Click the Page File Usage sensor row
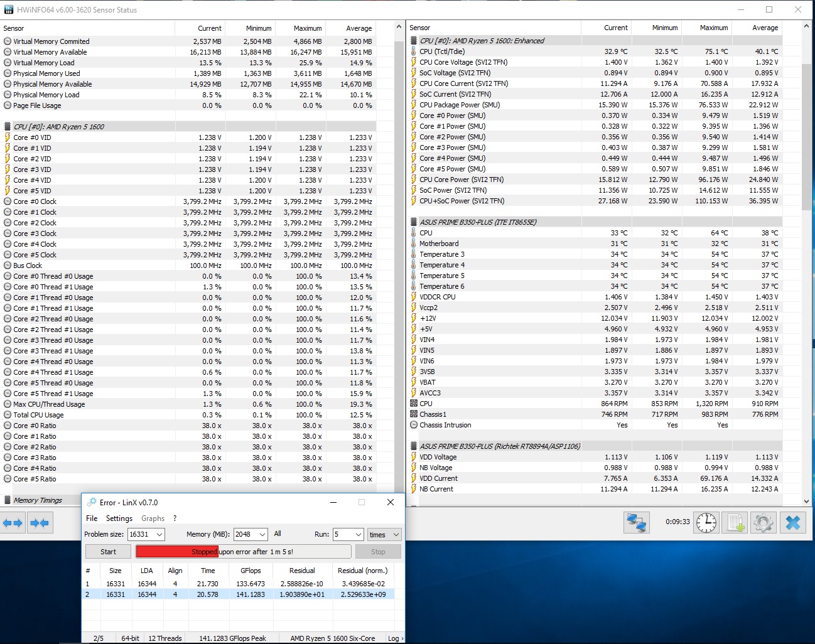Image resolution: width=815 pixels, height=644 pixels. pyautogui.click(x=188, y=105)
